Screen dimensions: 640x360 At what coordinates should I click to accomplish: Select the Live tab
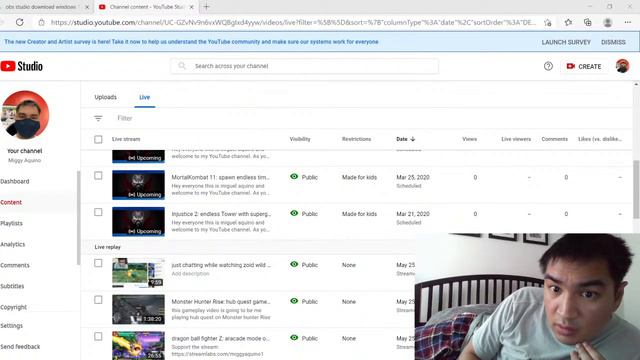[144, 97]
